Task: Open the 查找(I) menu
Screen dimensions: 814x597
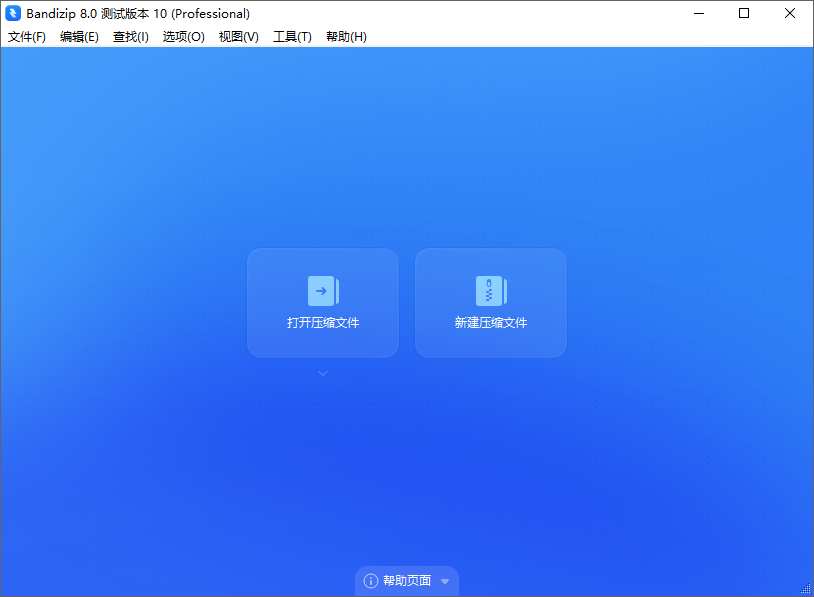Action: coord(130,36)
